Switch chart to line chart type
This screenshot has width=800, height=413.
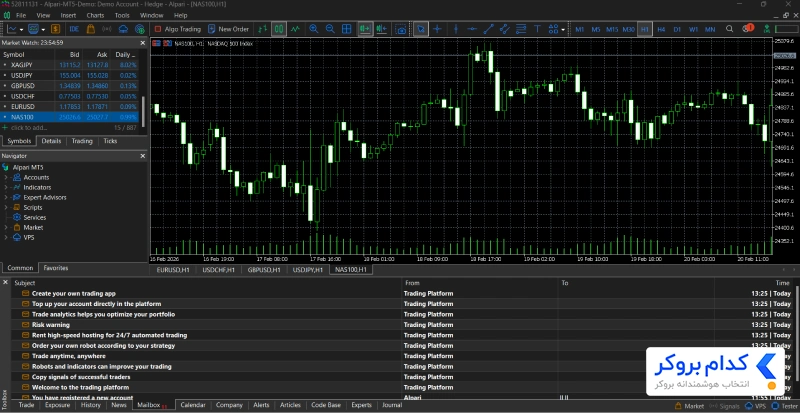(x=295, y=29)
